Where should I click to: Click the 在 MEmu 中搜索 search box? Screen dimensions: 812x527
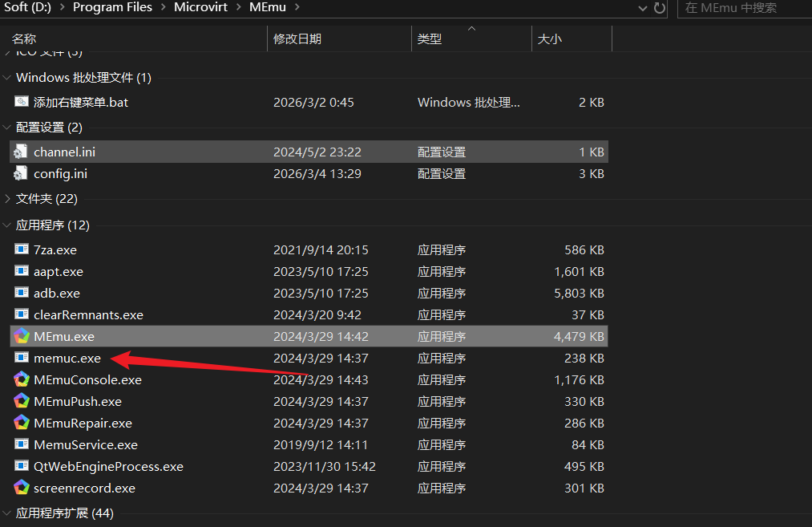(741, 8)
